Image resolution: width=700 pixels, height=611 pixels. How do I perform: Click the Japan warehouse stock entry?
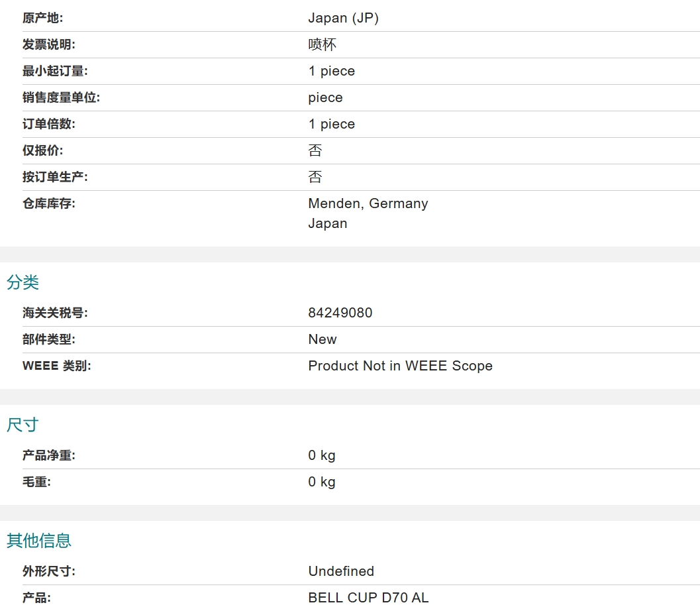click(x=328, y=223)
